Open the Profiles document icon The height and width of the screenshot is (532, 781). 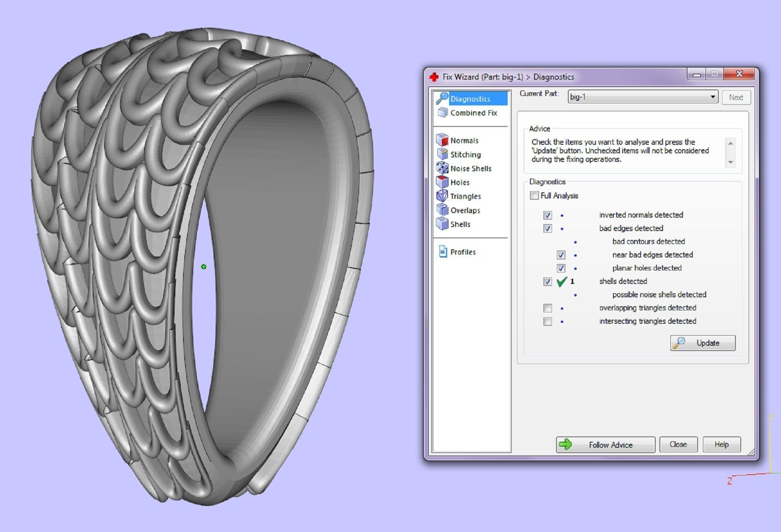point(443,252)
